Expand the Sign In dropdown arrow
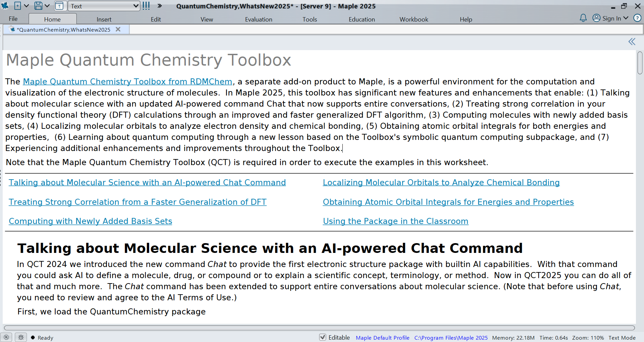Viewport: 644px width, 342px height. (626, 18)
